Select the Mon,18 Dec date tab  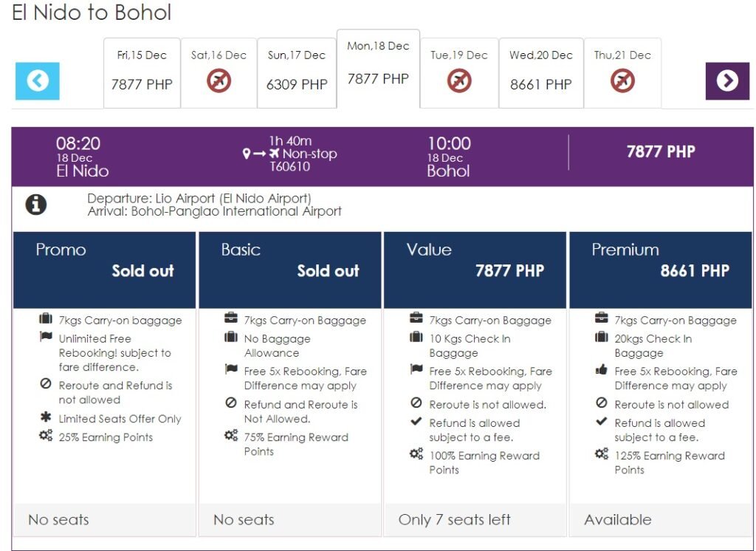pyautogui.click(x=379, y=69)
